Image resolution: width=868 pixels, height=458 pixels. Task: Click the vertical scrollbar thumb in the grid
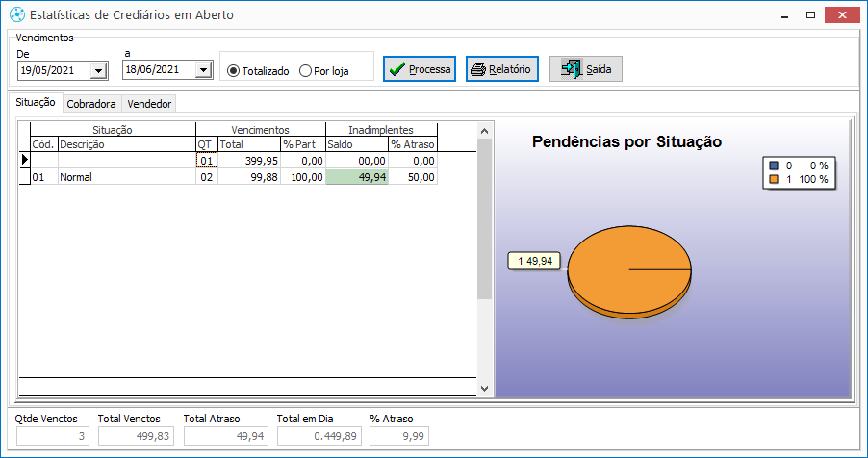coord(484,219)
